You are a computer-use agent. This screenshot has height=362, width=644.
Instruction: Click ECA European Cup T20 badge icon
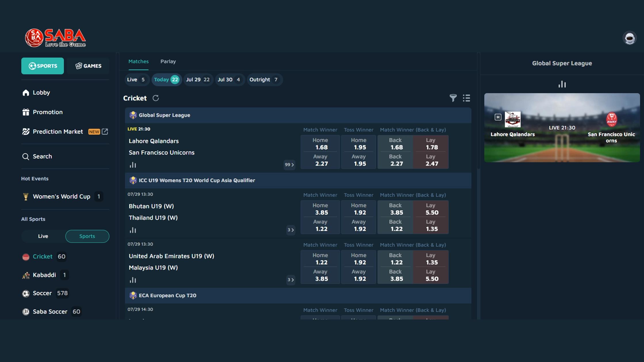pos(133,295)
